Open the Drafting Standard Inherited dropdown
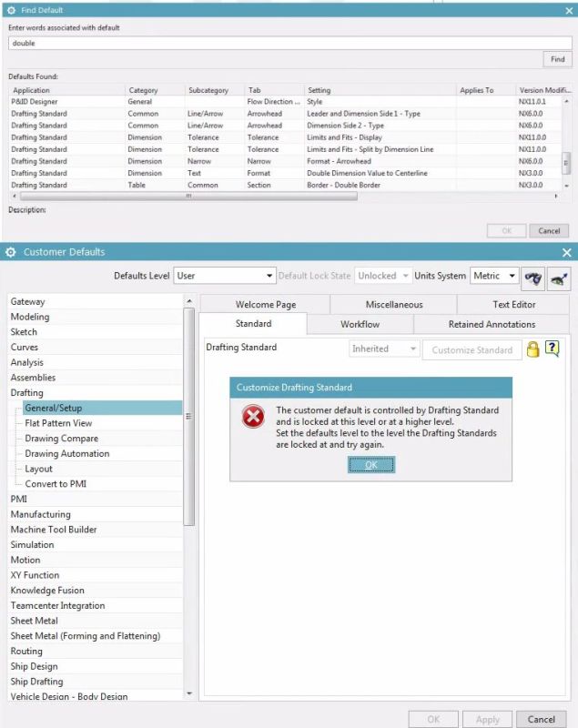The image size is (578, 728). point(384,349)
